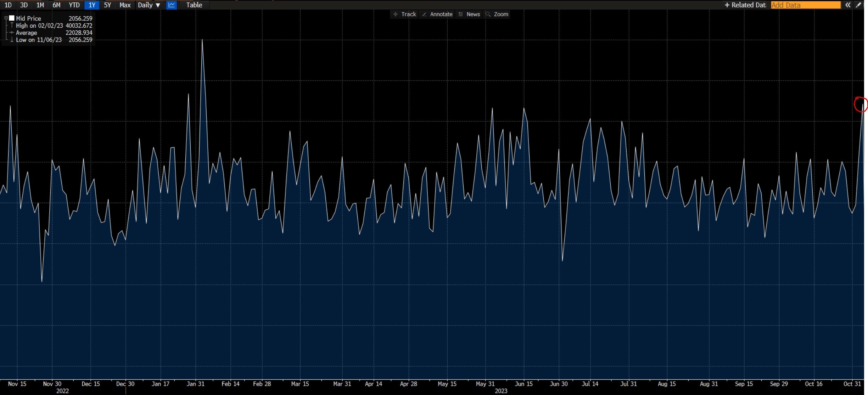Viewport: 868px width, 395px height.
Task: Click the last data point on chart line
Action: [x=862, y=104]
